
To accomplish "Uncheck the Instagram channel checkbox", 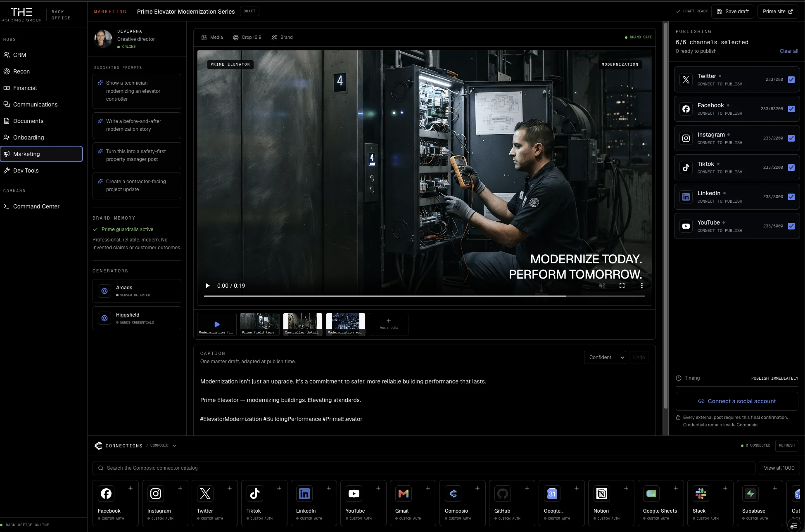I will pyautogui.click(x=791, y=138).
